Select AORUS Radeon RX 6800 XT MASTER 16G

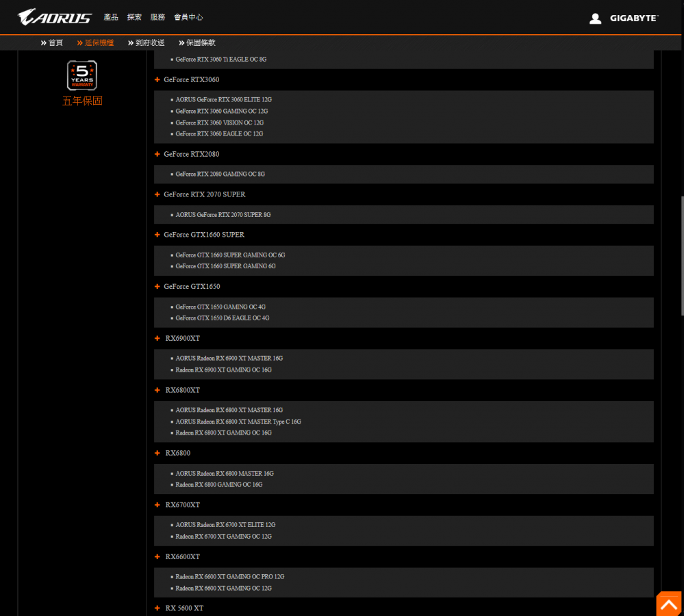click(229, 410)
